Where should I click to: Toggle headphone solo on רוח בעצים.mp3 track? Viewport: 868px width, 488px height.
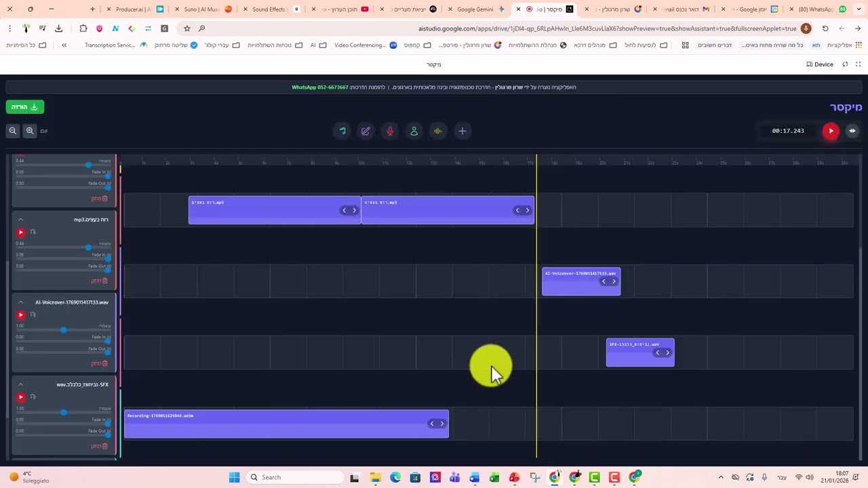click(x=33, y=232)
